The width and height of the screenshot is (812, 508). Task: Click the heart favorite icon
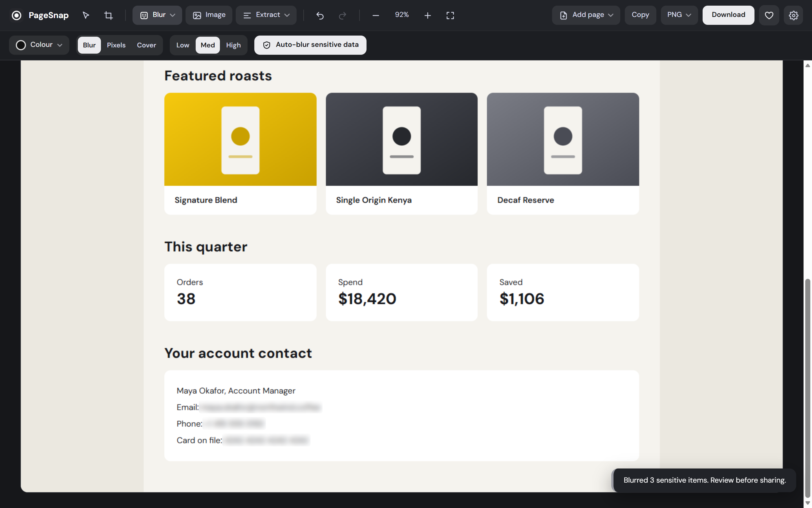click(x=769, y=15)
